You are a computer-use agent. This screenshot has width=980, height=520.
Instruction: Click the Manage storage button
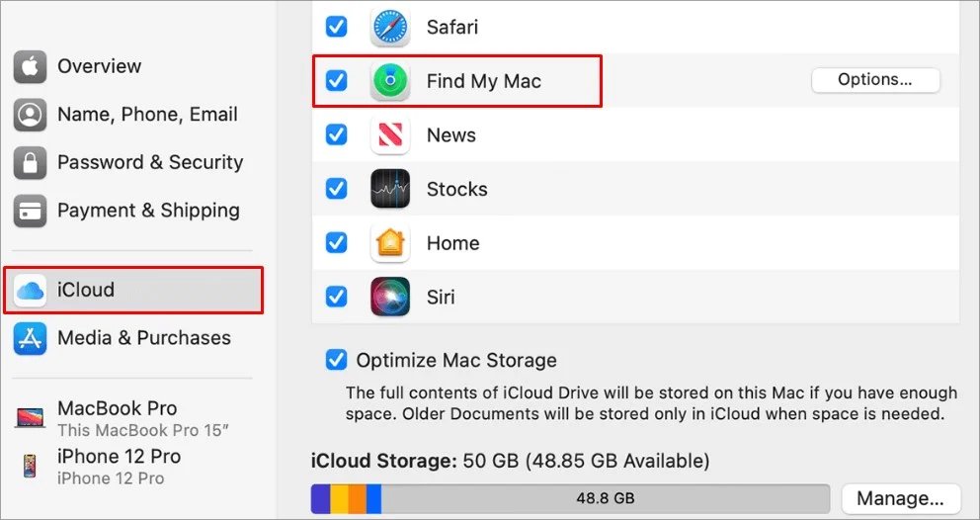click(900, 498)
